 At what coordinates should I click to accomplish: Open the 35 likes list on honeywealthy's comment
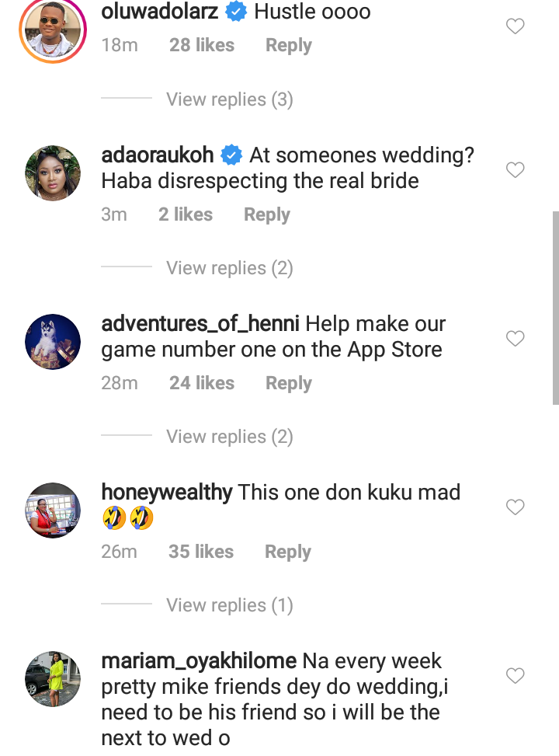tap(201, 552)
